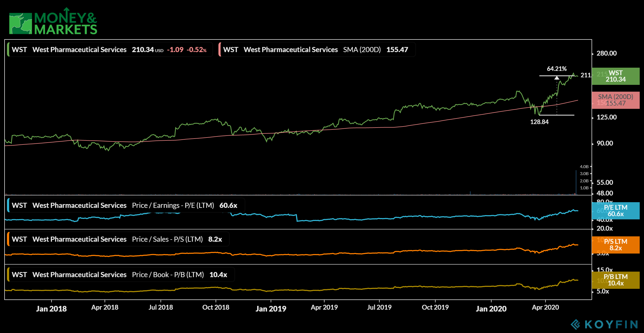Click the 55.00 price axis label
The height and width of the screenshot is (333, 644).
(x=605, y=183)
